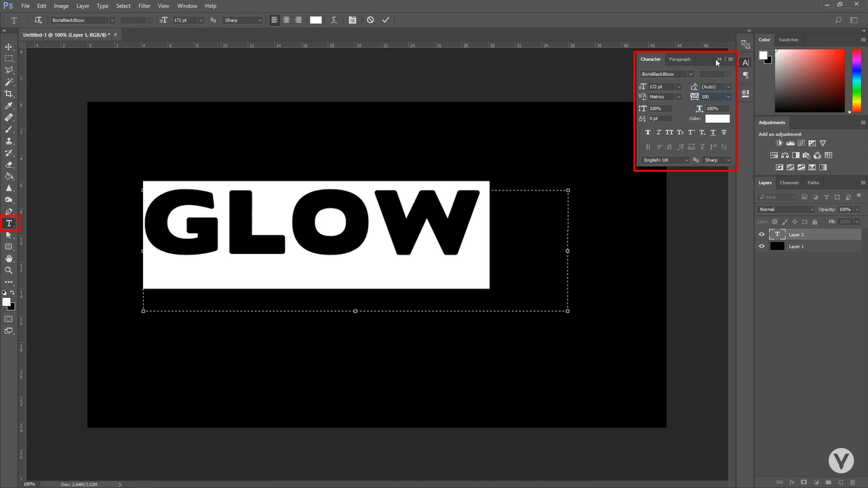868x488 pixels.
Task: Right align text in options bar
Action: point(298,20)
